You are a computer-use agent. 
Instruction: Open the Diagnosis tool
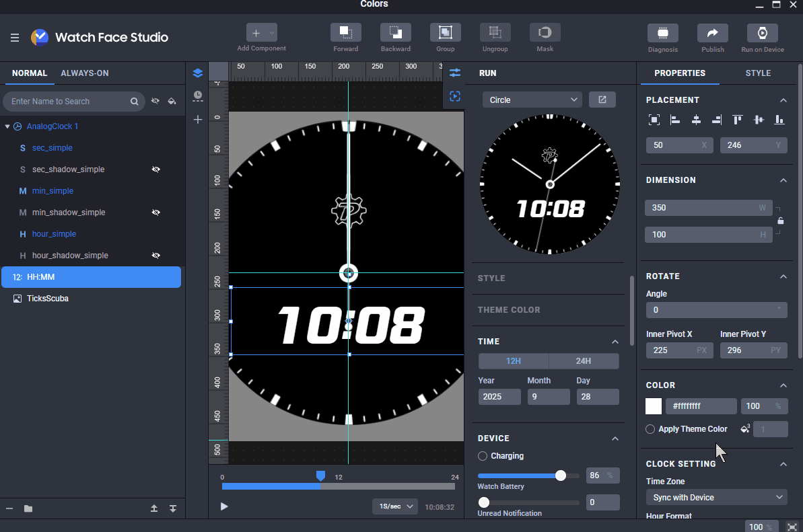(662, 32)
